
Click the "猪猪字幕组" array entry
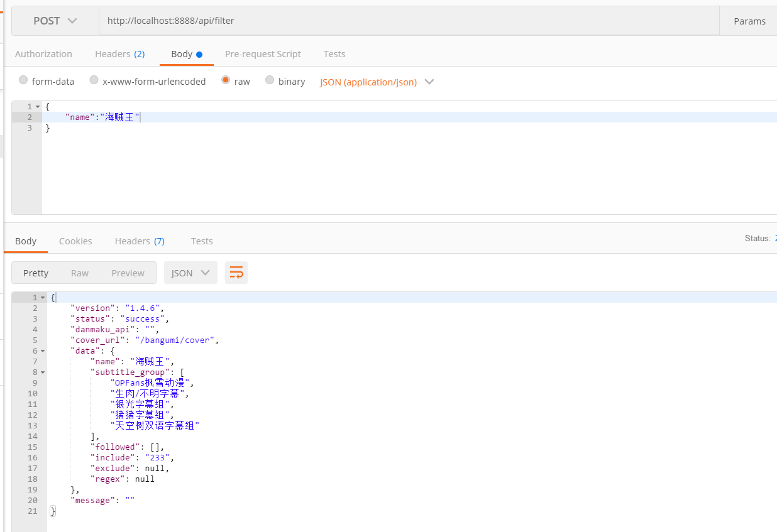pyautogui.click(x=142, y=415)
